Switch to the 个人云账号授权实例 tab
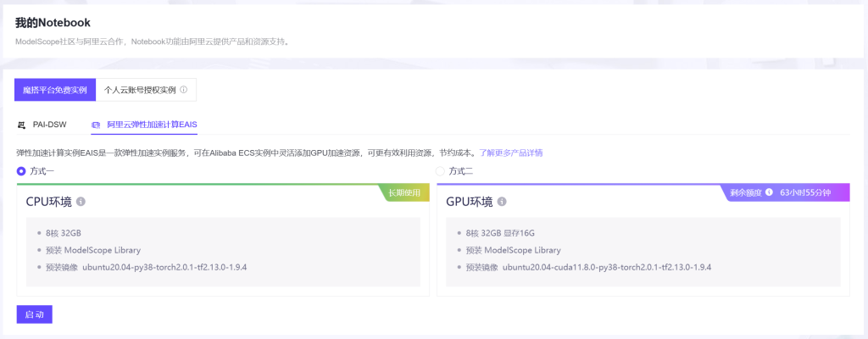This screenshot has width=868, height=339. [x=146, y=90]
